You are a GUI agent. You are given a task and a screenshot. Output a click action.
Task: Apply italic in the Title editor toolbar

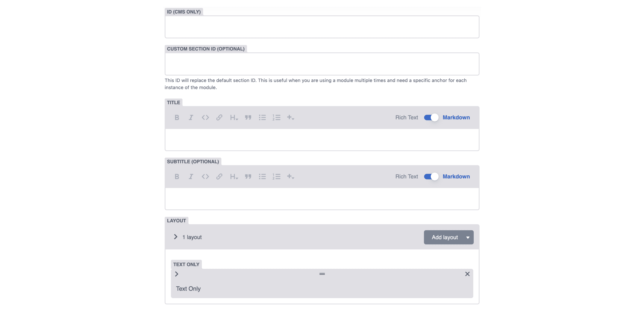(191, 117)
